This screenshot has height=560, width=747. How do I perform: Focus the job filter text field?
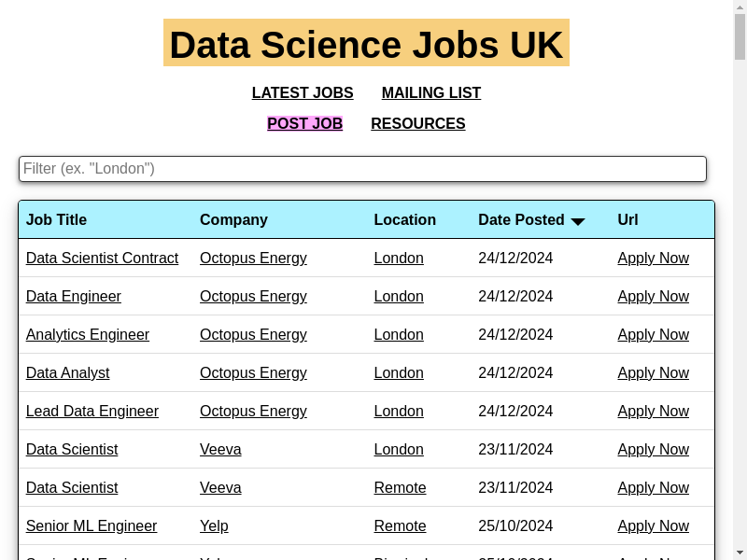(362, 169)
